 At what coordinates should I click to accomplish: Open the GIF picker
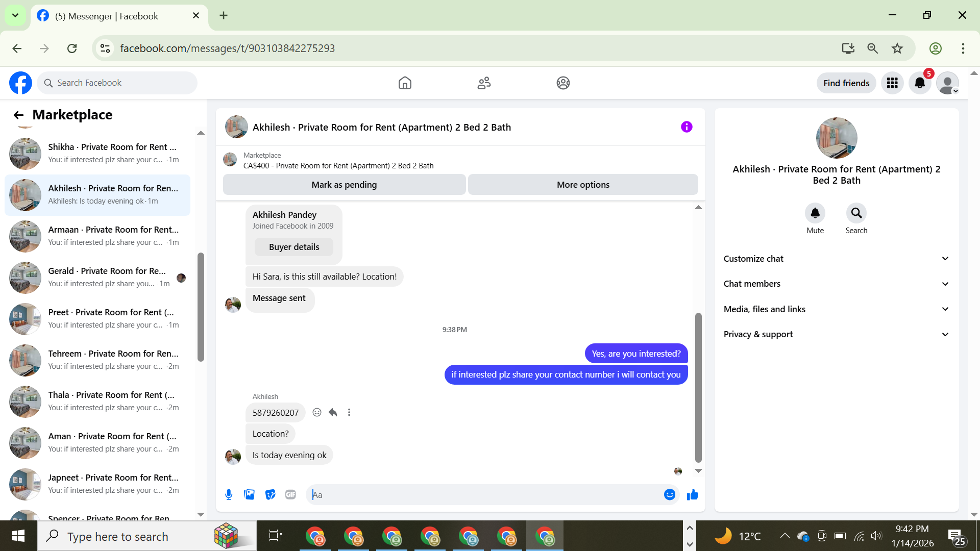point(290,494)
